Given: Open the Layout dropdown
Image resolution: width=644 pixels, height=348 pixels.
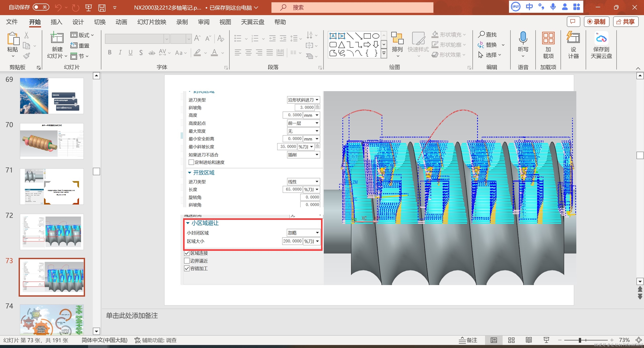Looking at the screenshot, I should coord(82,35).
